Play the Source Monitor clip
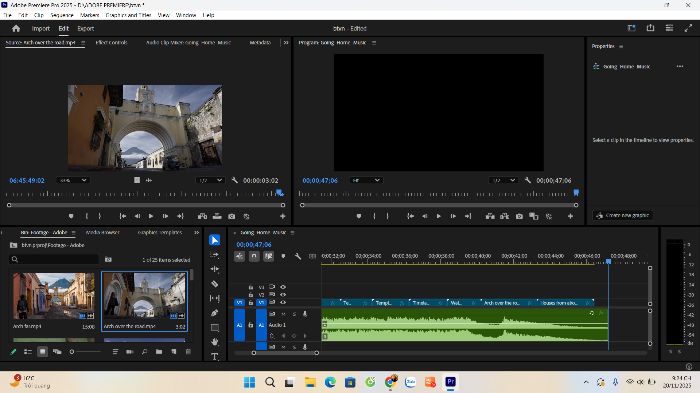Image resolution: width=700 pixels, height=393 pixels. [151, 216]
